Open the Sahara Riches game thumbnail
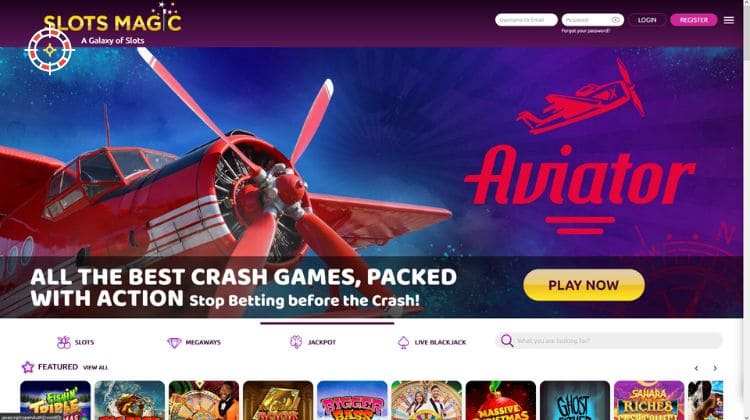 [x=649, y=400]
